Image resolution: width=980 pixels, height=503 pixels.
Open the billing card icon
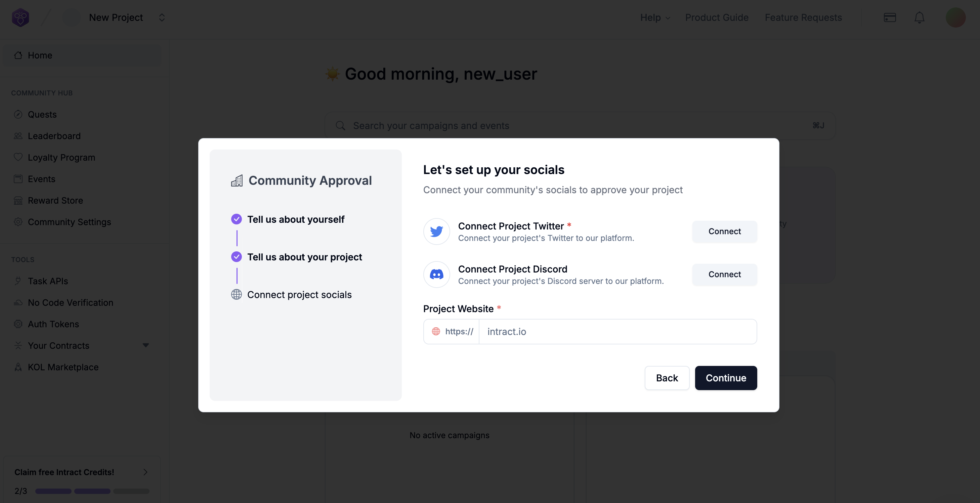[889, 17]
